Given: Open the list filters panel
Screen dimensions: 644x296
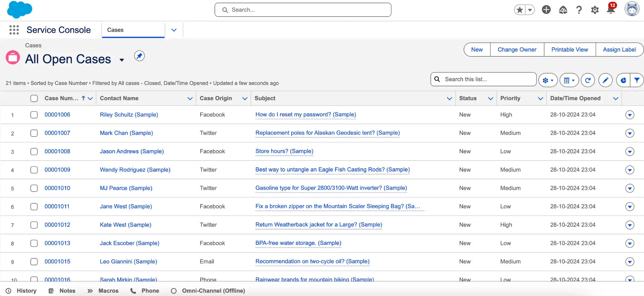Looking at the screenshot, I should pos(637,80).
